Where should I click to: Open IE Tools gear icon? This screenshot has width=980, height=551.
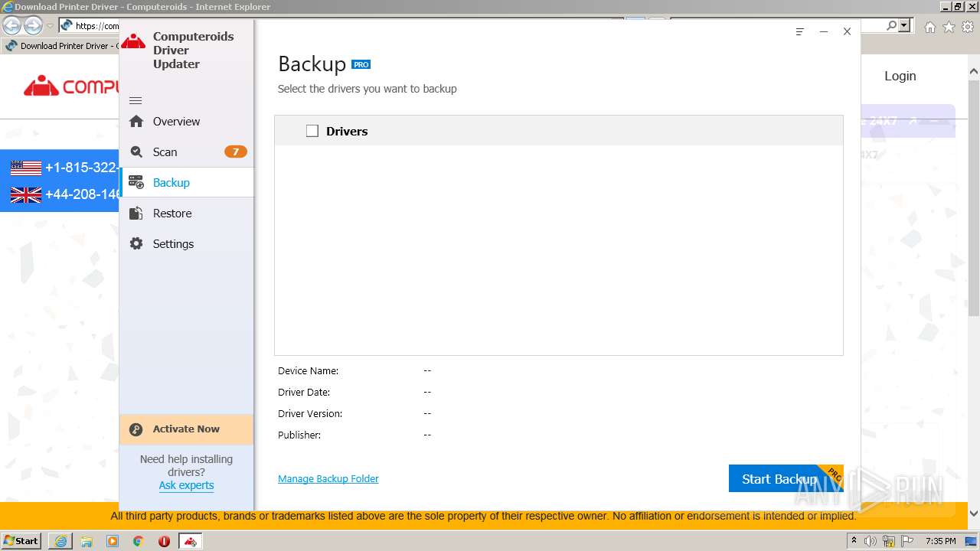pos(969,27)
